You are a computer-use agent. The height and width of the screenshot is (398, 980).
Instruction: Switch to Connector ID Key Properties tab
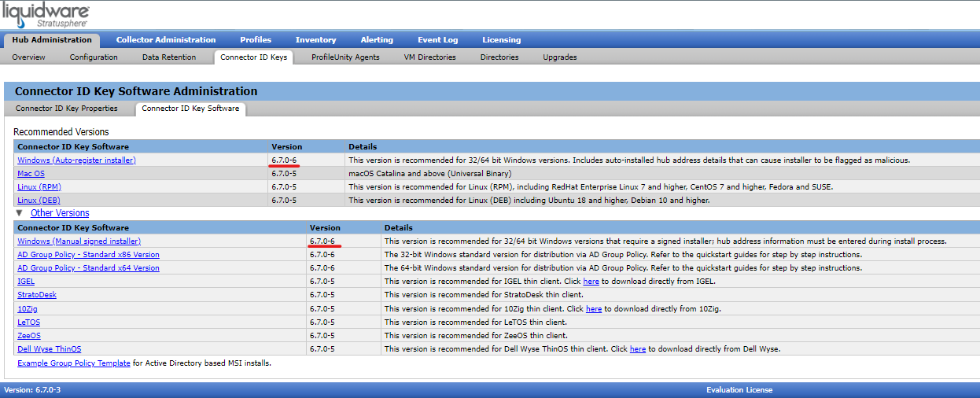[67, 109]
